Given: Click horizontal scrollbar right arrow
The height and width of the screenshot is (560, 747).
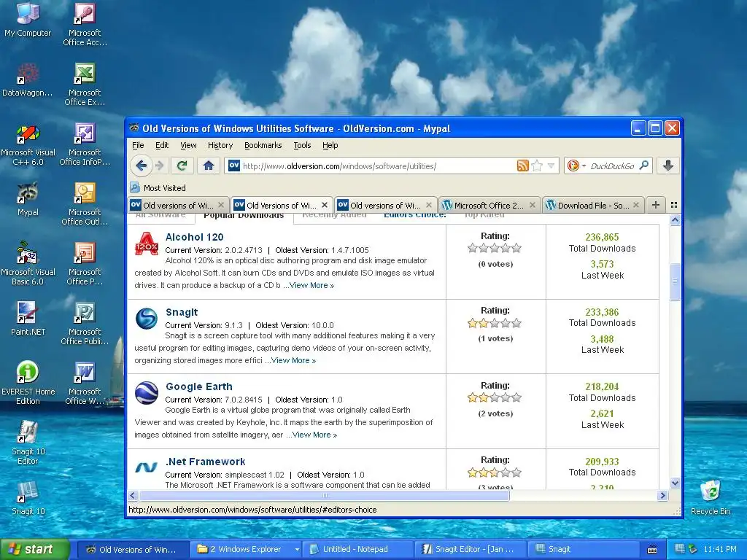Looking at the screenshot, I should click(x=662, y=496).
